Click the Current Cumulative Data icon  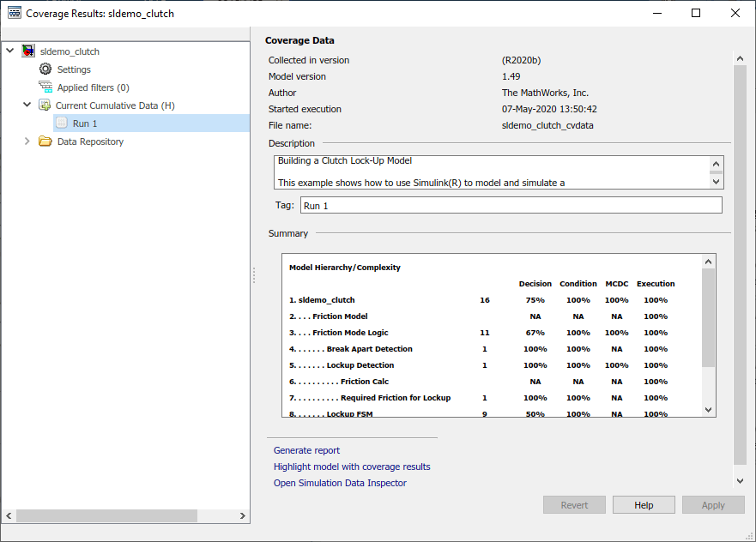45,105
